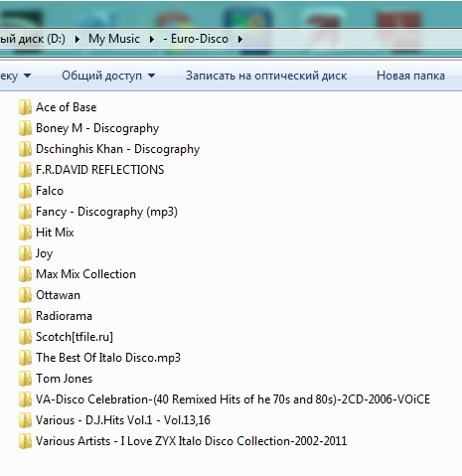Click Записать на оптический диск
This screenshot has height=476, width=462.
coord(266,76)
